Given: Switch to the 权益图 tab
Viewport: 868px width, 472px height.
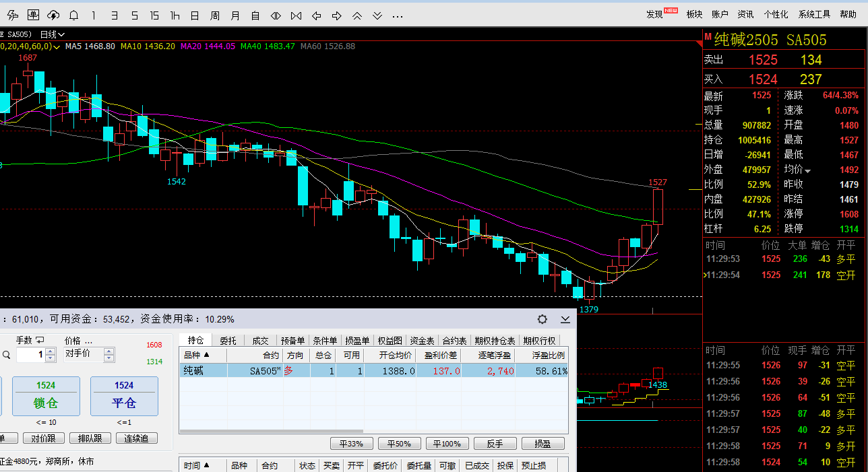Looking at the screenshot, I should pos(390,341).
